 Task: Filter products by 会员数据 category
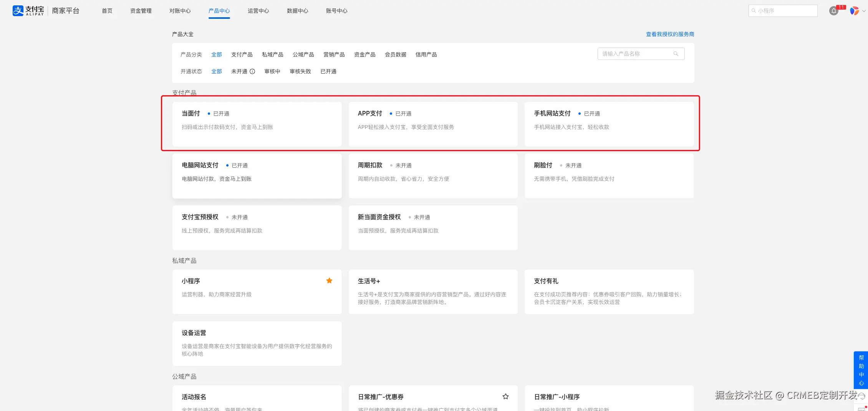396,54
